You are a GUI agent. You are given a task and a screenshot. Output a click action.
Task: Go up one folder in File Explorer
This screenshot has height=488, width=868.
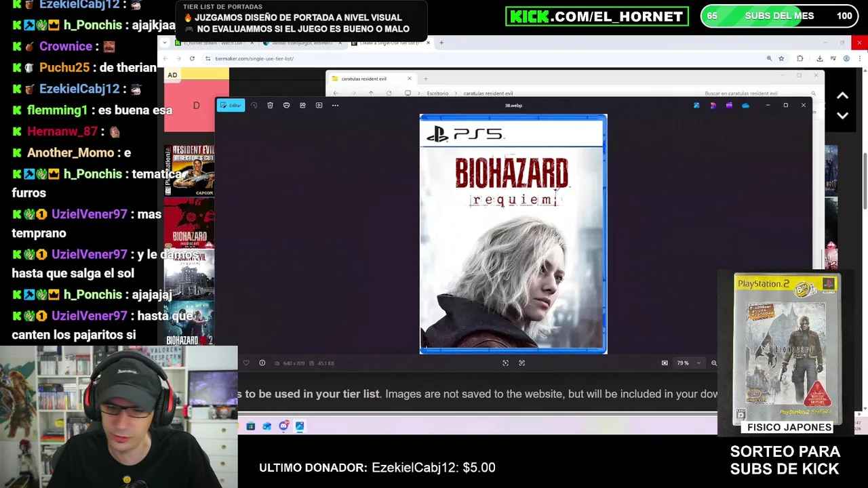tap(371, 93)
